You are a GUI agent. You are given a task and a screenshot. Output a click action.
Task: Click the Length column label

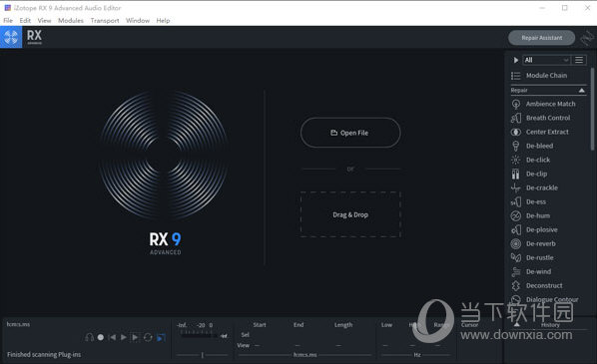pos(343,325)
